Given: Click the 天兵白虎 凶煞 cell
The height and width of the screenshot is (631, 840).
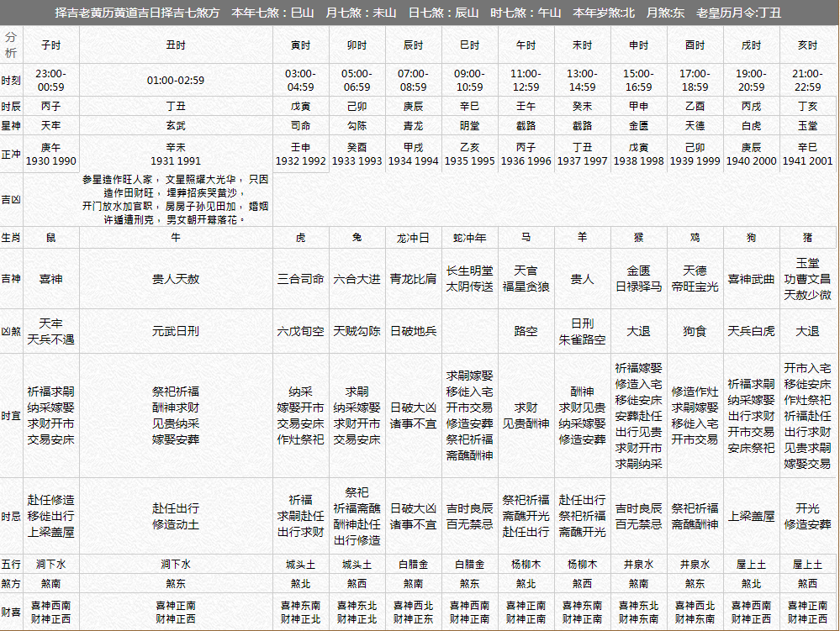Looking at the screenshot, I should pos(751,331).
